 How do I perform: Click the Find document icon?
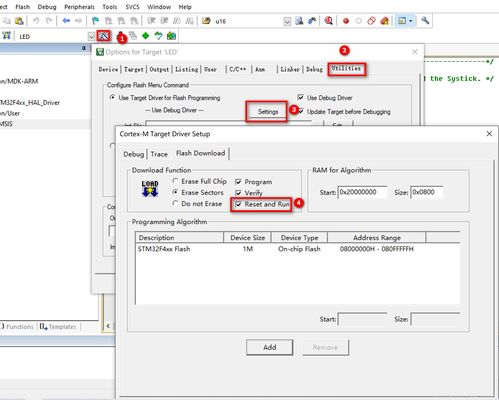click(x=299, y=21)
